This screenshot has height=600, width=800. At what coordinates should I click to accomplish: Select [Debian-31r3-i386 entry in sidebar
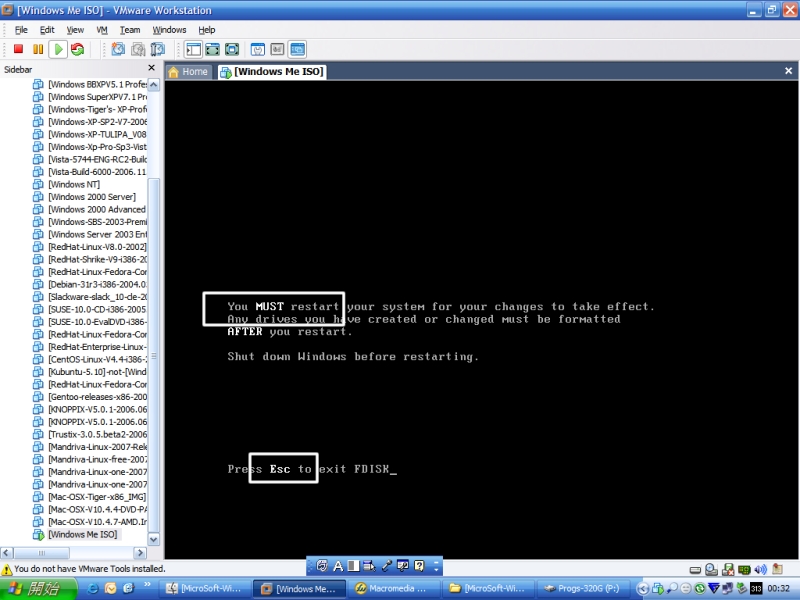(x=89, y=284)
